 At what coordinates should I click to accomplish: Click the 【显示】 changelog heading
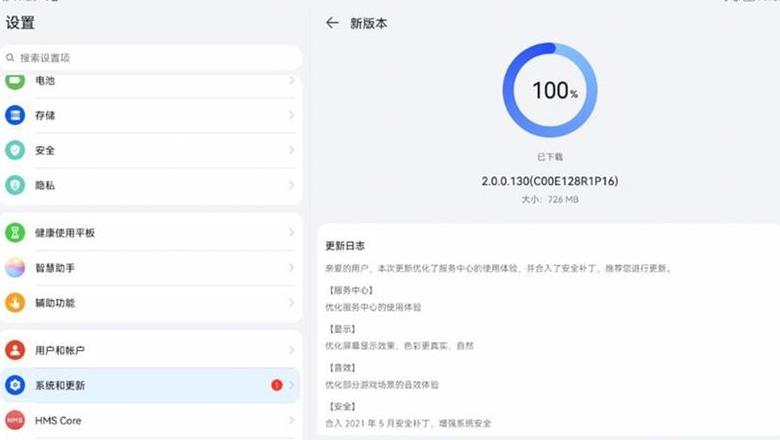coord(342,329)
